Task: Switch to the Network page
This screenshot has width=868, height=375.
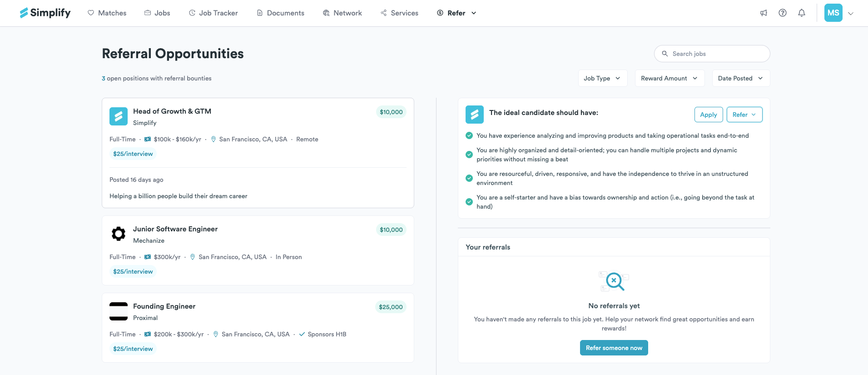Action: (x=342, y=13)
